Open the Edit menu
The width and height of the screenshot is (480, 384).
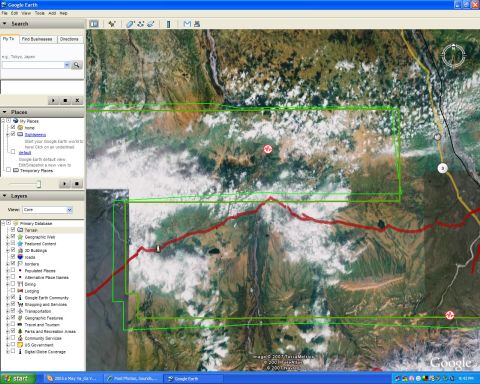pos(14,13)
